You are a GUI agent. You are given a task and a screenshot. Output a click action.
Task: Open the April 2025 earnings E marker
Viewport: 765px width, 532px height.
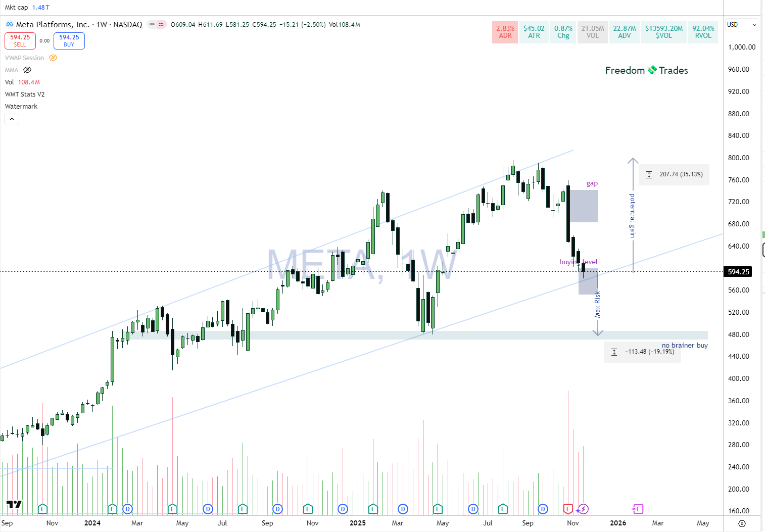tap(438, 509)
